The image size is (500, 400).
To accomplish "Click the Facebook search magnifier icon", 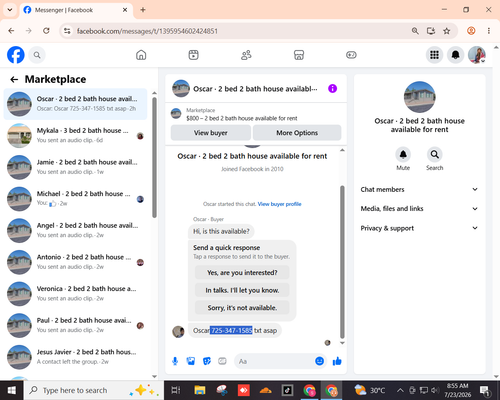I will [x=37, y=55].
